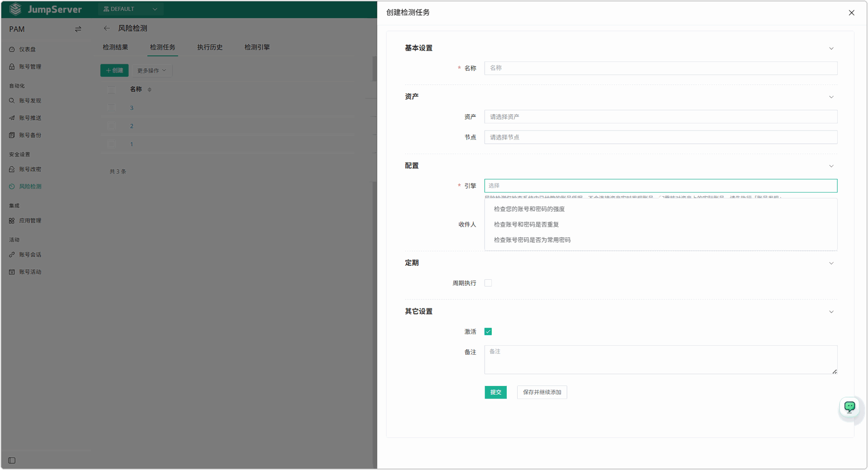Select 检查您的账号和密码的强度 option
Image resolution: width=868 pixels, height=470 pixels.
[660, 209]
